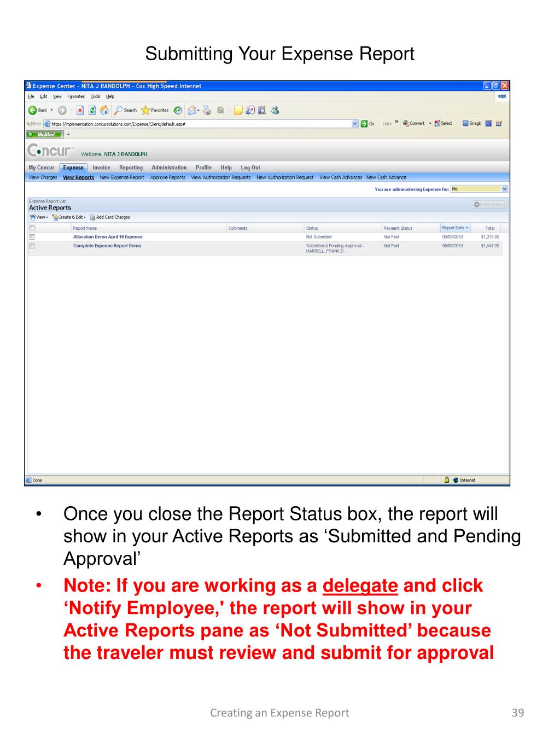Select all reports with header checkbox
The image size is (560, 747).
pos(32,228)
